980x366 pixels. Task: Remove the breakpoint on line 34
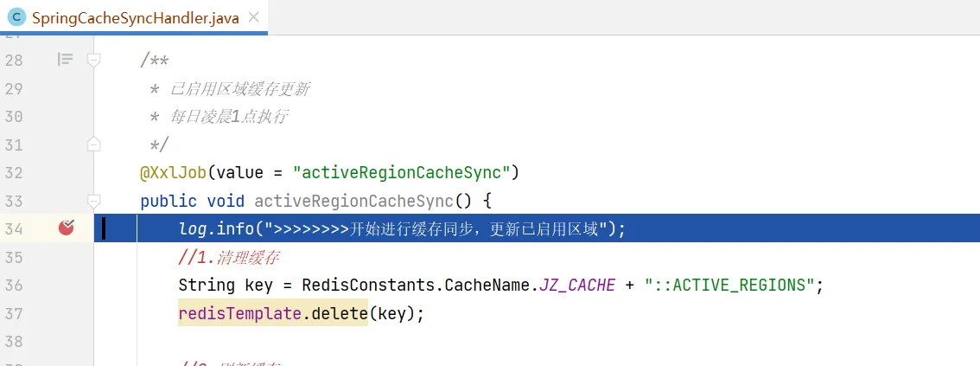[67, 228]
